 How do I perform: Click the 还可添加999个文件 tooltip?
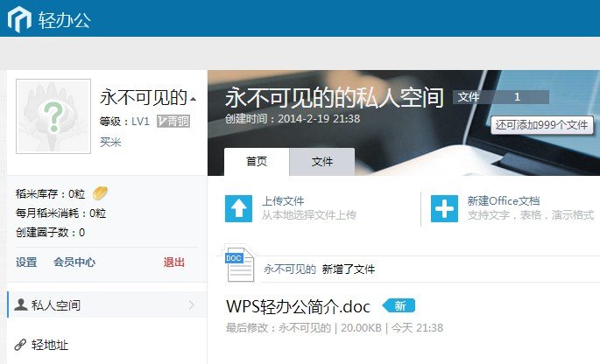pos(542,125)
